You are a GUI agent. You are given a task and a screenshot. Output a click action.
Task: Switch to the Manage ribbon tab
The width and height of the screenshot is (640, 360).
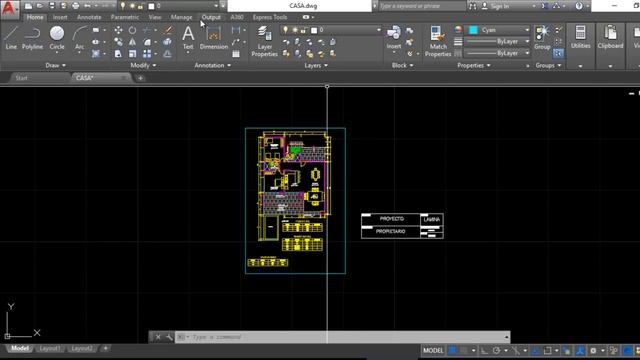(x=181, y=17)
